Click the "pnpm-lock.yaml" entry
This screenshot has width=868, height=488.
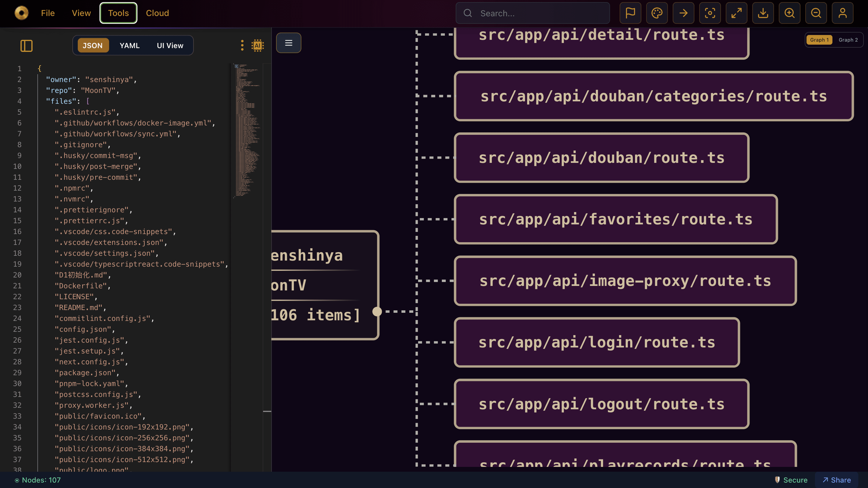tap(91, 383)
